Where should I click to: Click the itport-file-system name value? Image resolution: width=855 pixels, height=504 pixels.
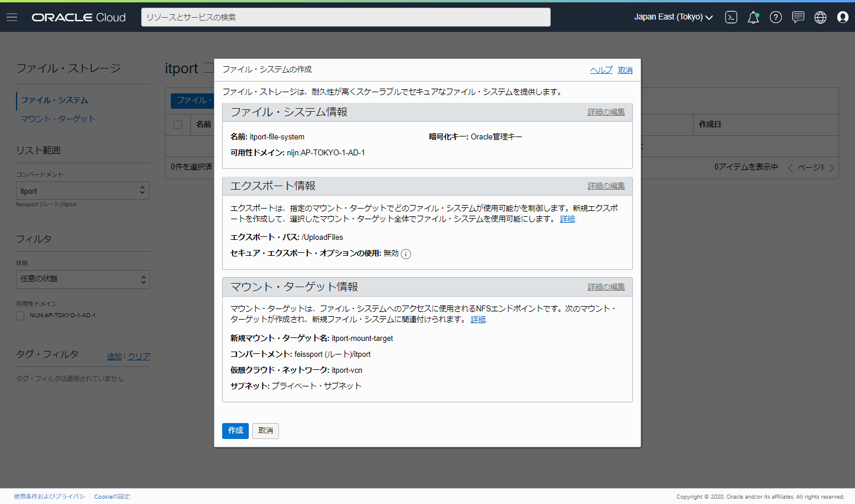tap(277, 137)
